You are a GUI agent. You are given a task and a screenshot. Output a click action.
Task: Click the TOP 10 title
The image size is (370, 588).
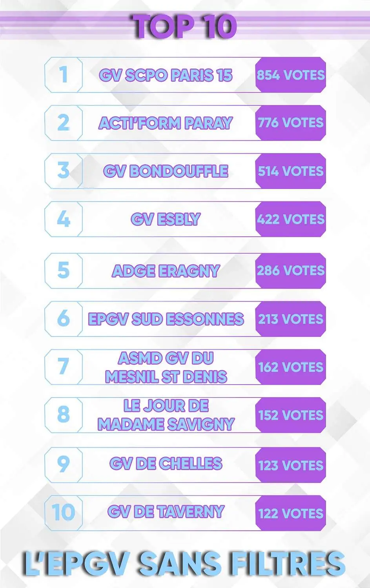click(184, 26)
